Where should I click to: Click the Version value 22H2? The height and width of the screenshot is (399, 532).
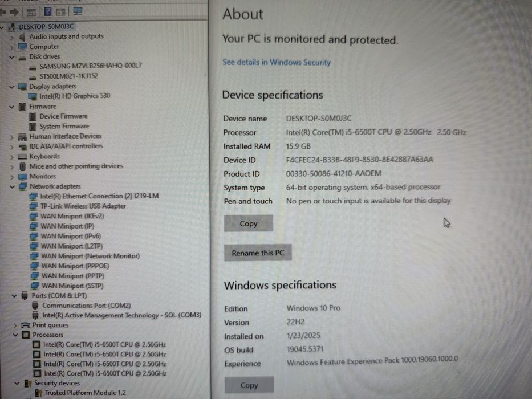pos(295,321)
